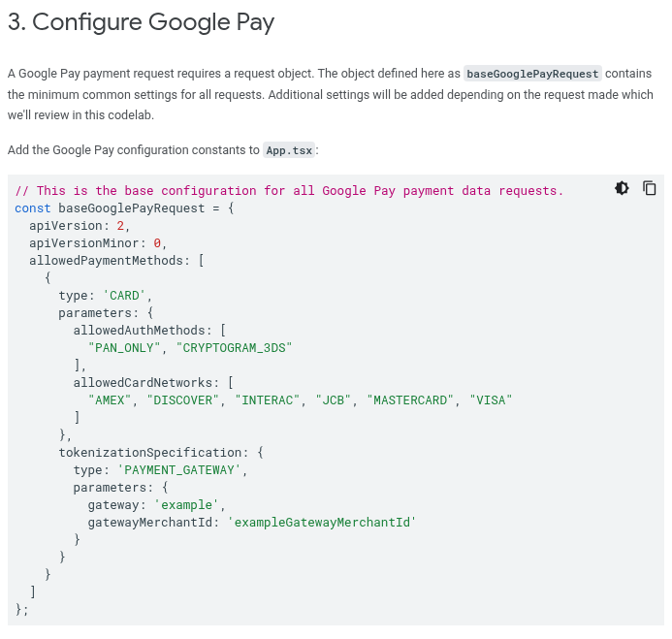Copy the code sample to clipboard
Viewport: 672px width, 639px height.
coord(650,188)
